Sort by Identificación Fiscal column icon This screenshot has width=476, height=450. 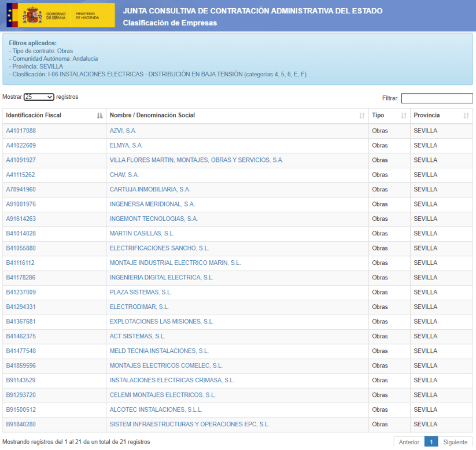99,116
